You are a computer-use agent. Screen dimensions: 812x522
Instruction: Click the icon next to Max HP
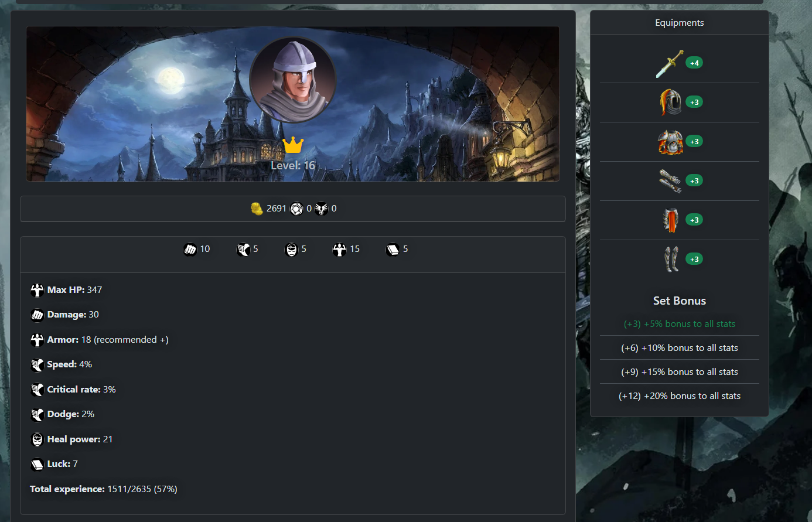[37, 290]
